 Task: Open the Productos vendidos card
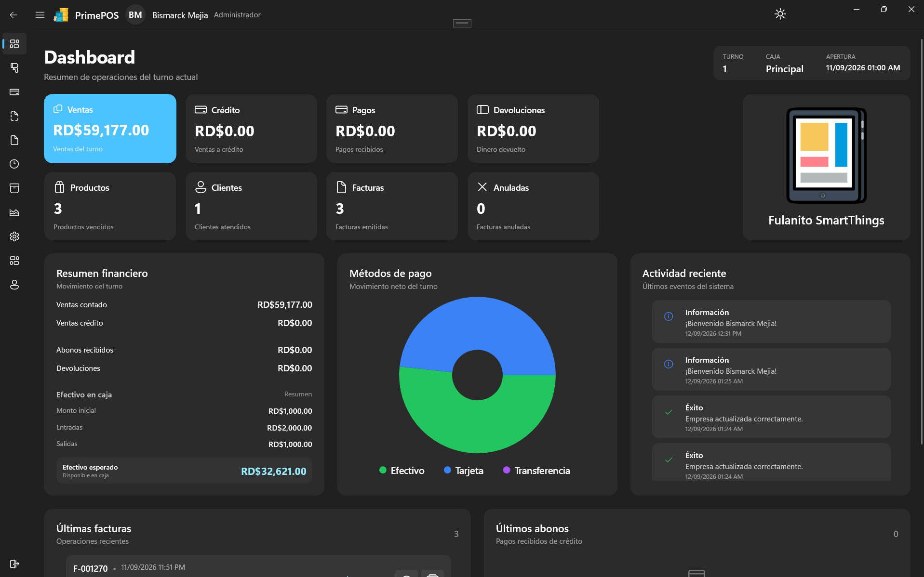click(110, 206)
